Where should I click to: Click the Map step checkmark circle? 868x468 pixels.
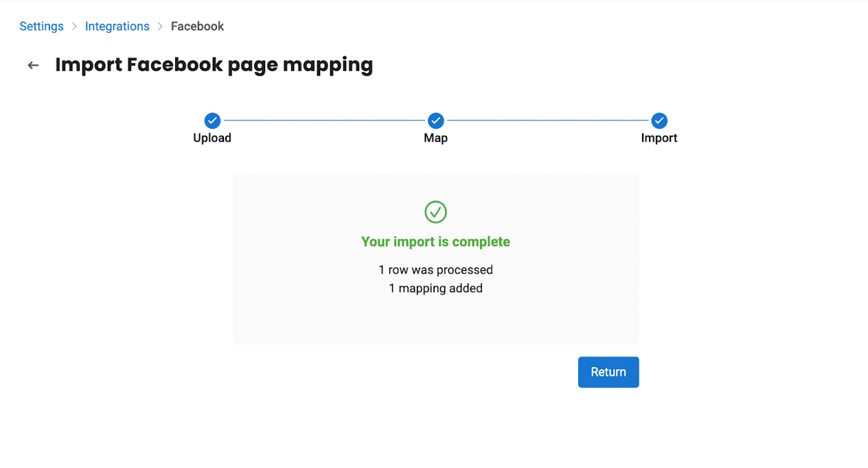pyautogui.click(x=435, y=121)
